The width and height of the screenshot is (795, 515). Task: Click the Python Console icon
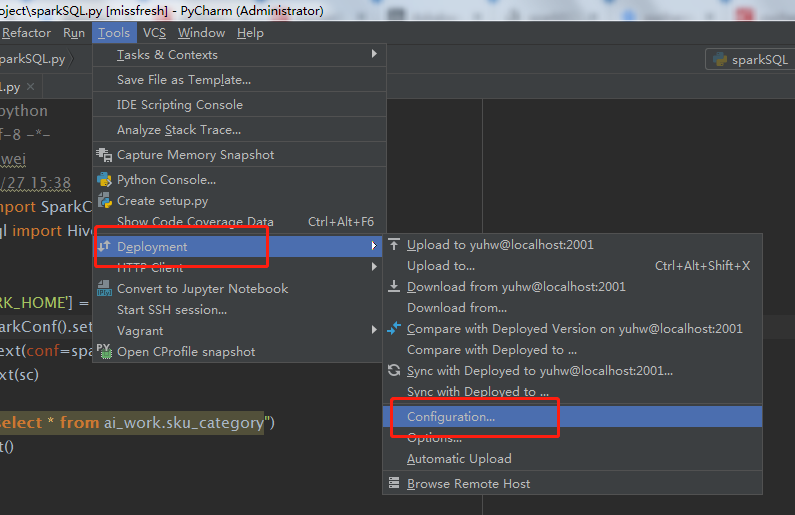tap(104, 179)
